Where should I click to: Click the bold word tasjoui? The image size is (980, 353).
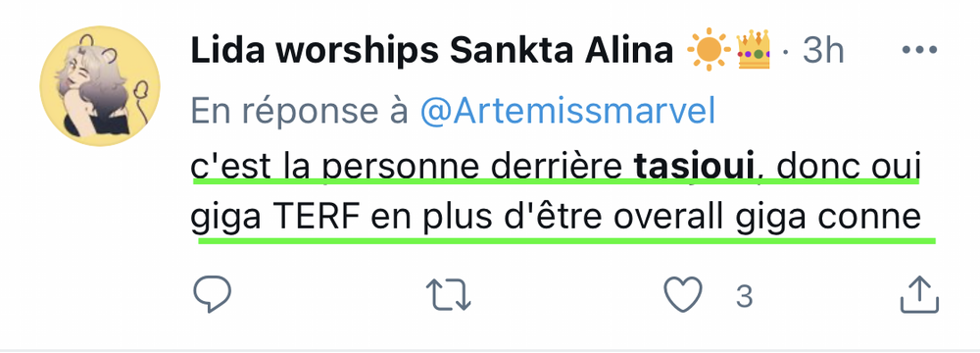coord(695,168)
